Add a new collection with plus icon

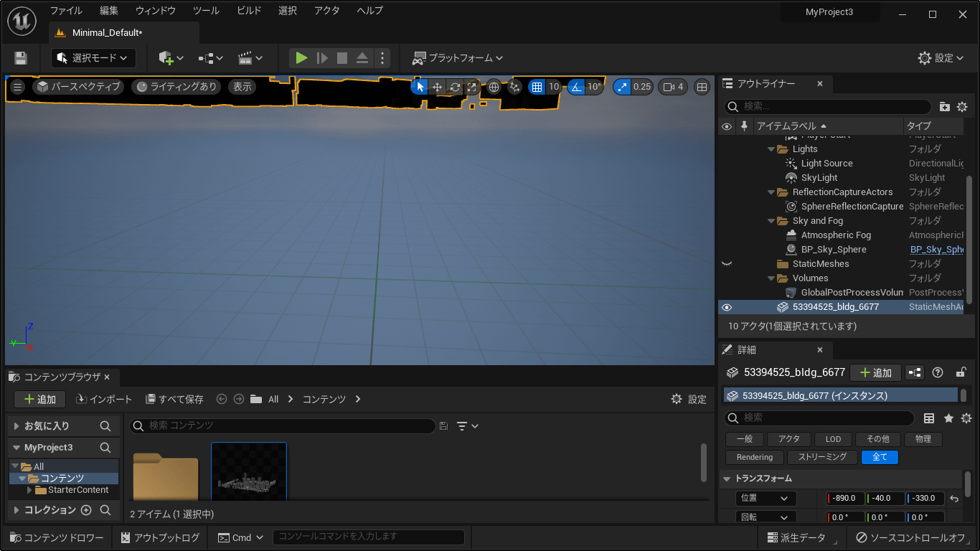tap(86, 510)
